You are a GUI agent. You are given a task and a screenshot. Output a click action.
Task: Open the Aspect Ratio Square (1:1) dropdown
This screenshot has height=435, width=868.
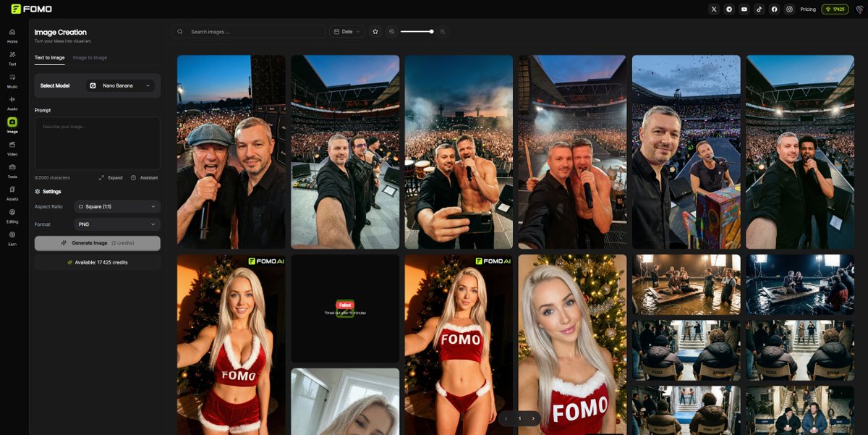point(117,206)
